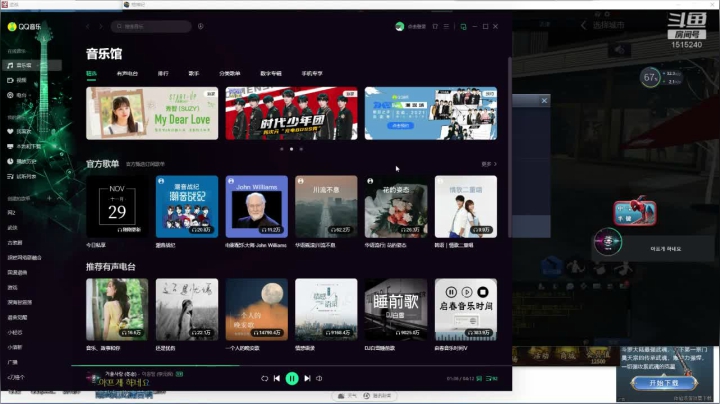Open the skin theme shirt icon

(435, 27)
